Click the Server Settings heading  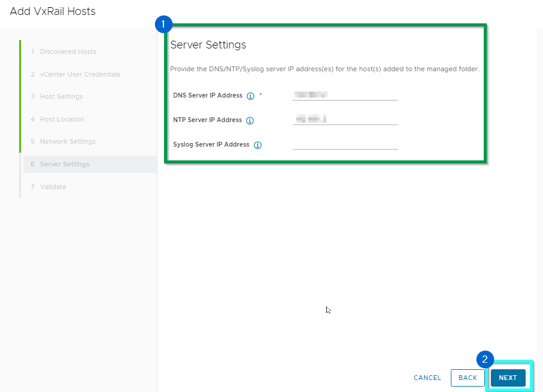coord(208,45)
